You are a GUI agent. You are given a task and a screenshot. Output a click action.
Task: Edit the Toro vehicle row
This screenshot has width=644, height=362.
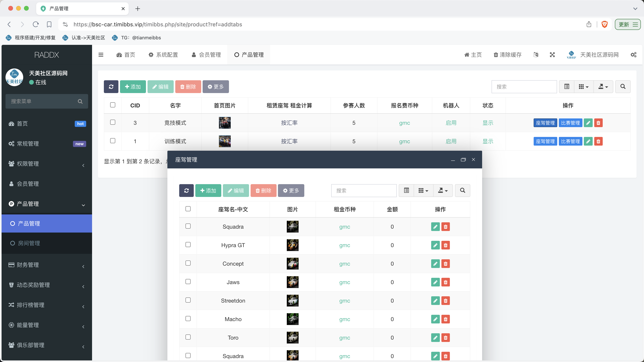pyautogui.click(x=435, y=338)
